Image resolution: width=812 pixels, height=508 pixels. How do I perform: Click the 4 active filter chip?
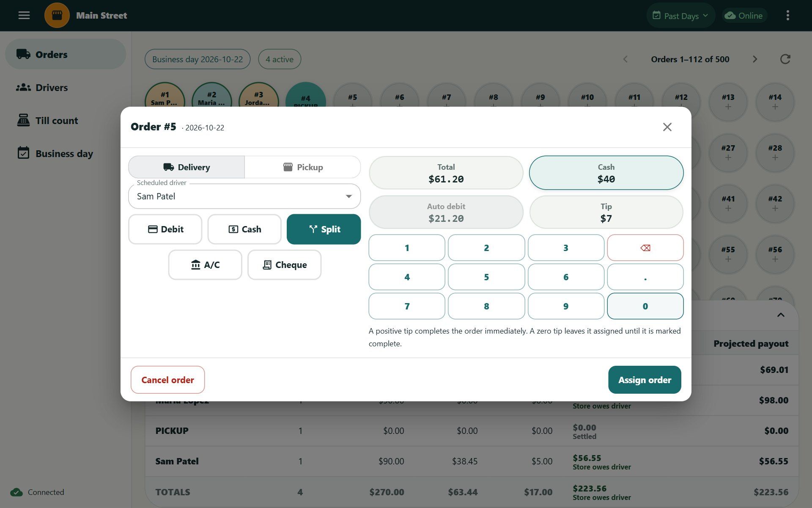[280, 59]
